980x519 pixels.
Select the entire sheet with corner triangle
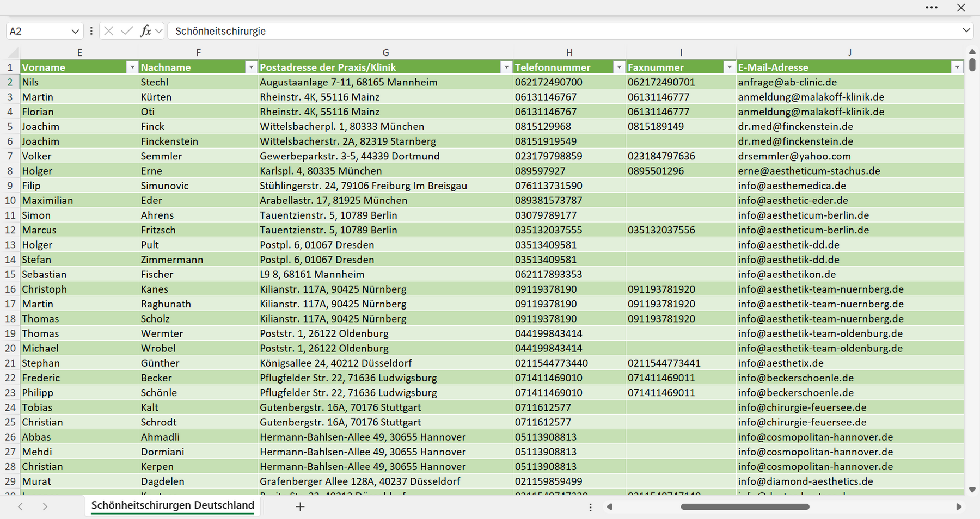tap(13, 53)
